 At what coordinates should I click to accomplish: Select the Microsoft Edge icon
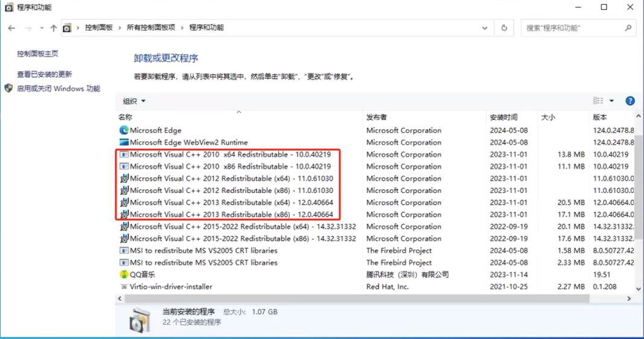pyautogui.click(x=124, y=130)
